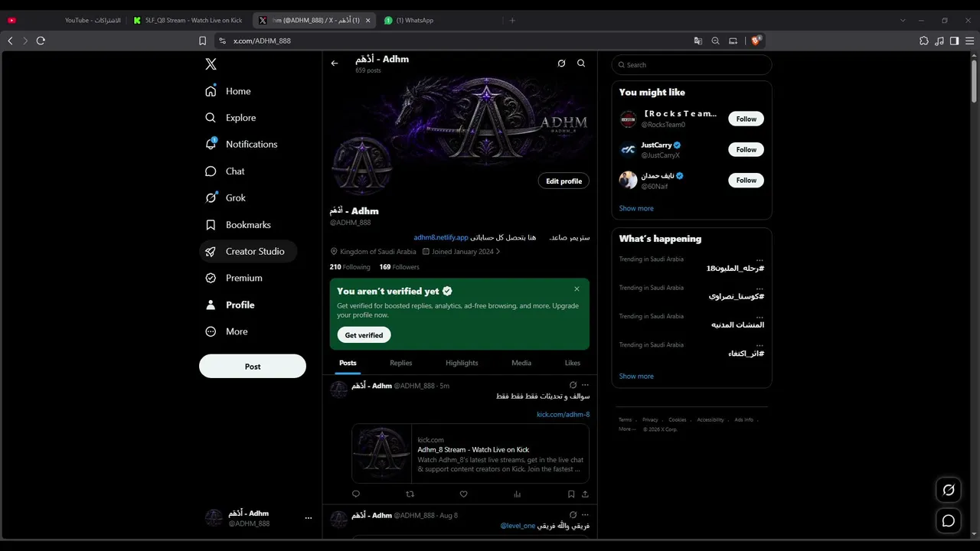Switch to the Replies tab
Image resolution: width=980 pixels, height=551 pixels.
401,363
